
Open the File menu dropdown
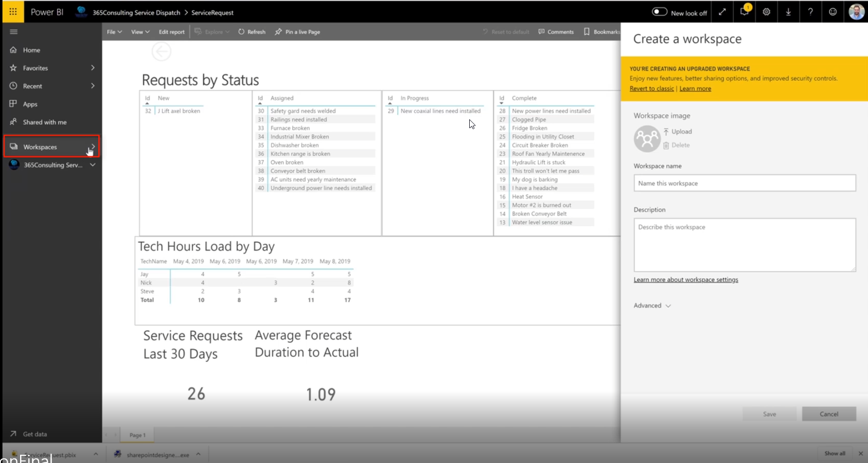point(114,32)
